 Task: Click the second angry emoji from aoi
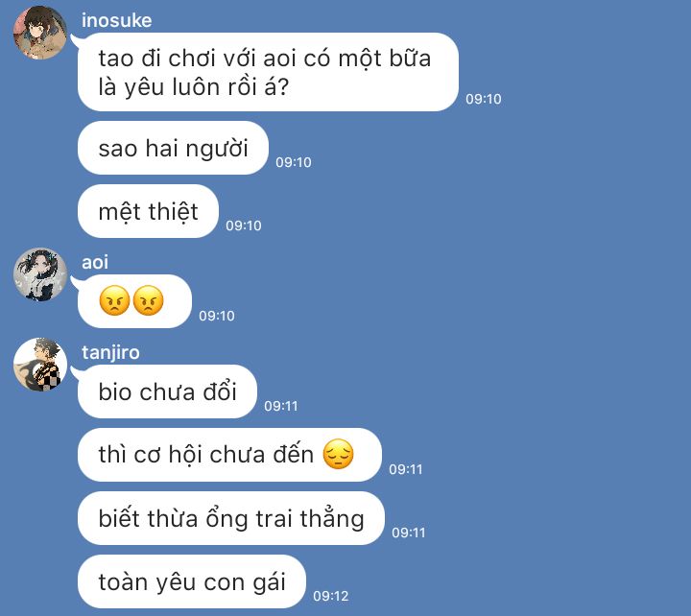point(148,300)
